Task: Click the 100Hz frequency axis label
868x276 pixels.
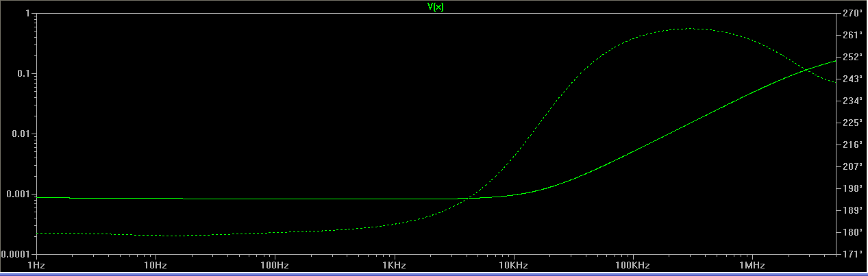Action: (275, 264)
